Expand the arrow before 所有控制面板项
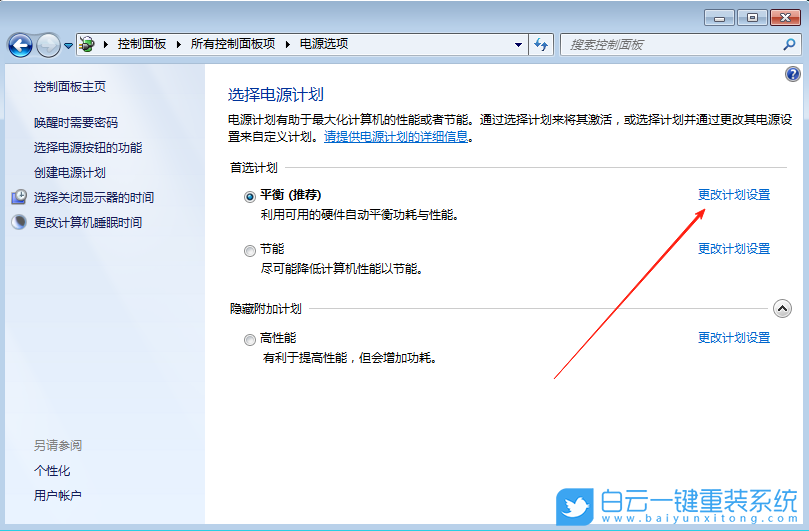 (179, 44)
